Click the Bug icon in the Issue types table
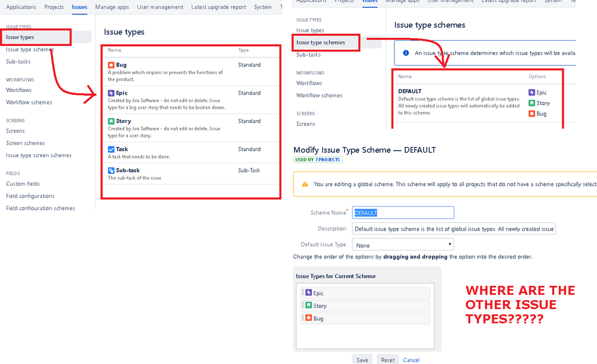597x364 pixels. click(x=111, y=65)
